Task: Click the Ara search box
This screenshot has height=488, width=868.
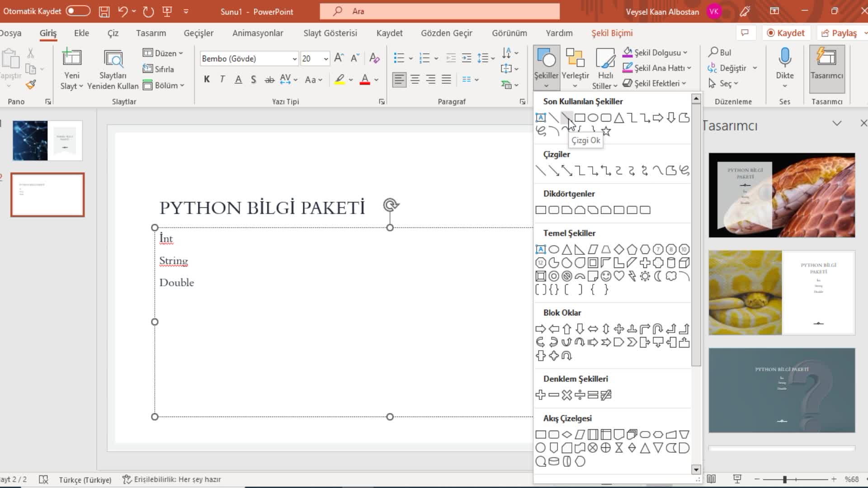Action: pyautogui.click(x=439, y=11)
